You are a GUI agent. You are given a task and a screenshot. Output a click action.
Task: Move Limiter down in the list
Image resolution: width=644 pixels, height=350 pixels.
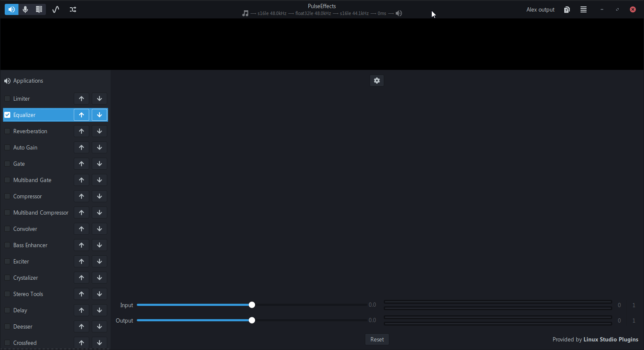tap(99, 99)
